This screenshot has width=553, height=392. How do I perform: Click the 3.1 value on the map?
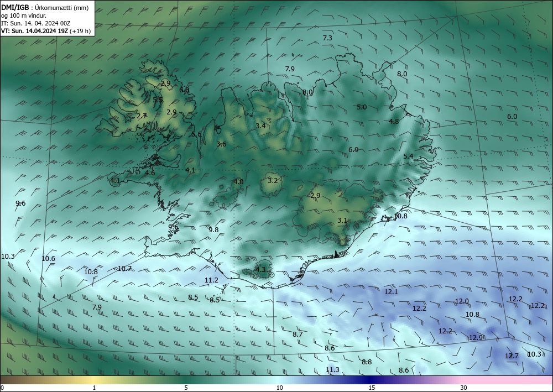click(x=342, y=220)
